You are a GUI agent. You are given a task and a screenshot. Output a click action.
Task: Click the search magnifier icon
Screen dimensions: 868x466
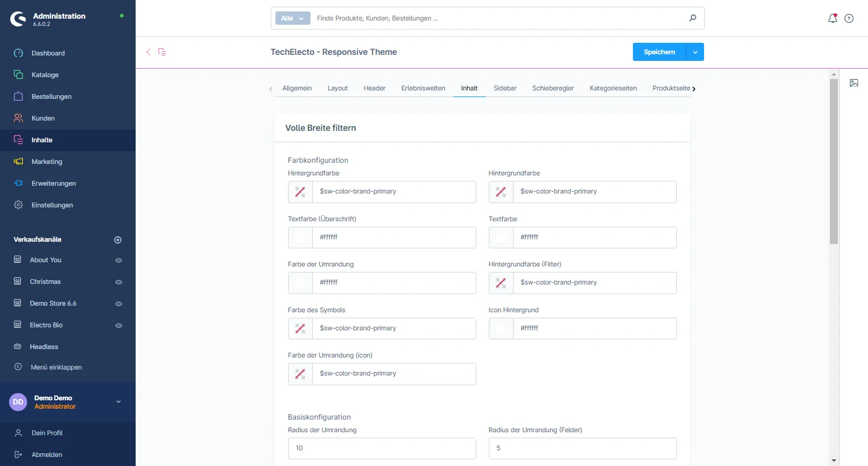(693, 18)
